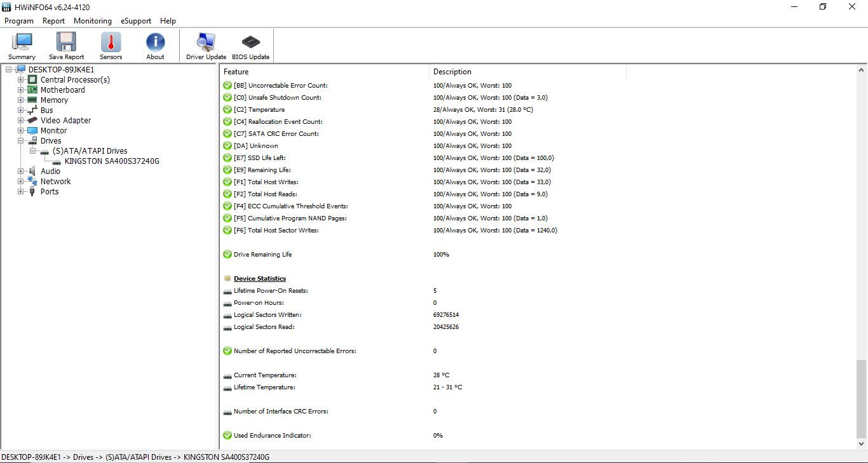Open the About info icon
Viewport: 868px width, 463px height.
click(155, 42)
